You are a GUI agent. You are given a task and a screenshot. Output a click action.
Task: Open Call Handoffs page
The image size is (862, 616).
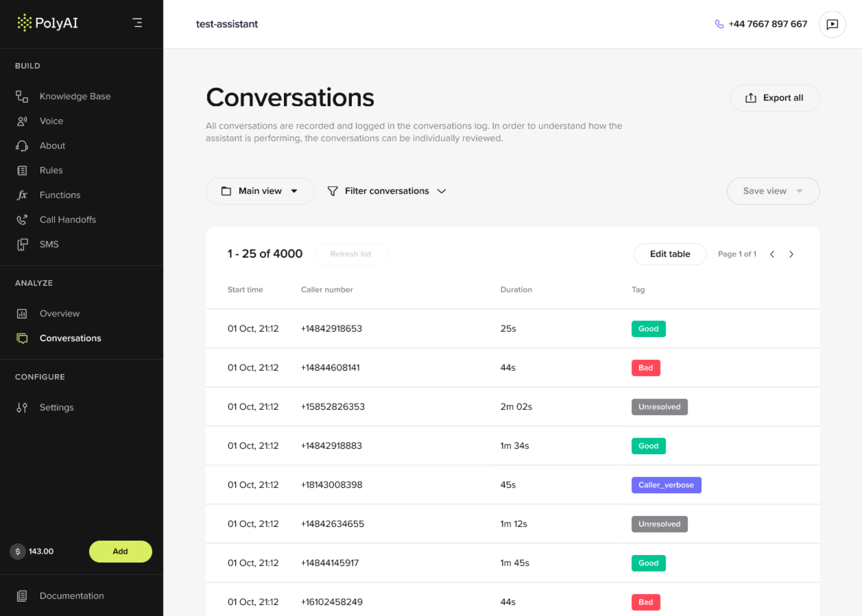coord(68,220)
